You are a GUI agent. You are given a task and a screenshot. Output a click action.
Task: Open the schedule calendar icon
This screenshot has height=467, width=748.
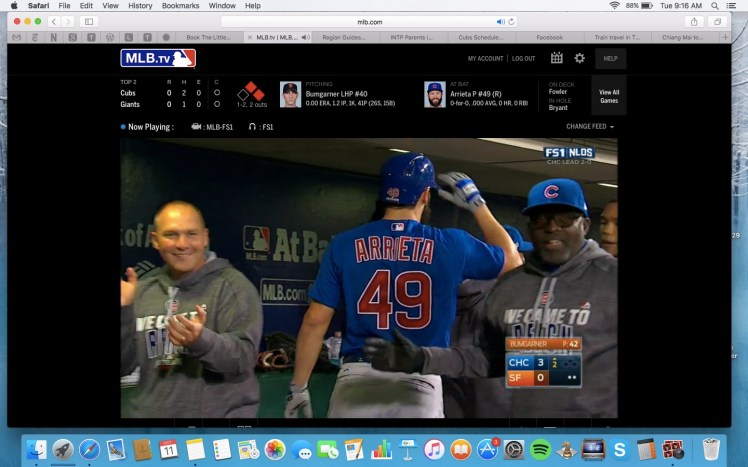[556, 58]
